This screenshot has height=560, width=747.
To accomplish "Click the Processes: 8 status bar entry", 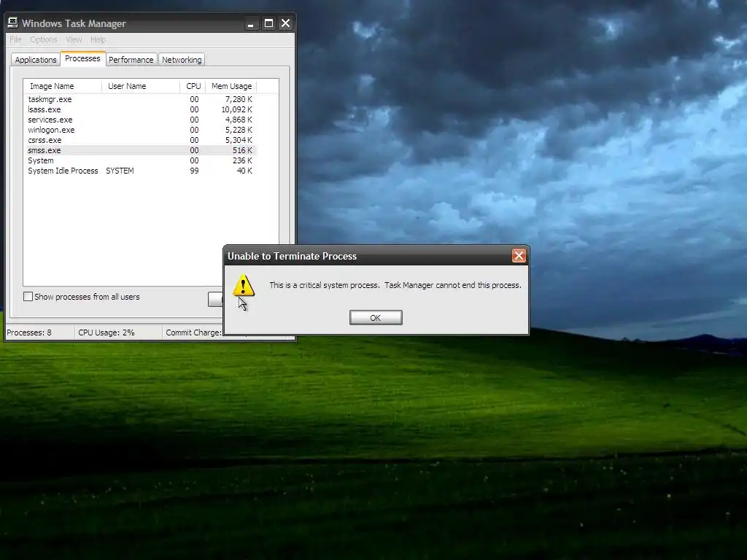I will [29, 332].
